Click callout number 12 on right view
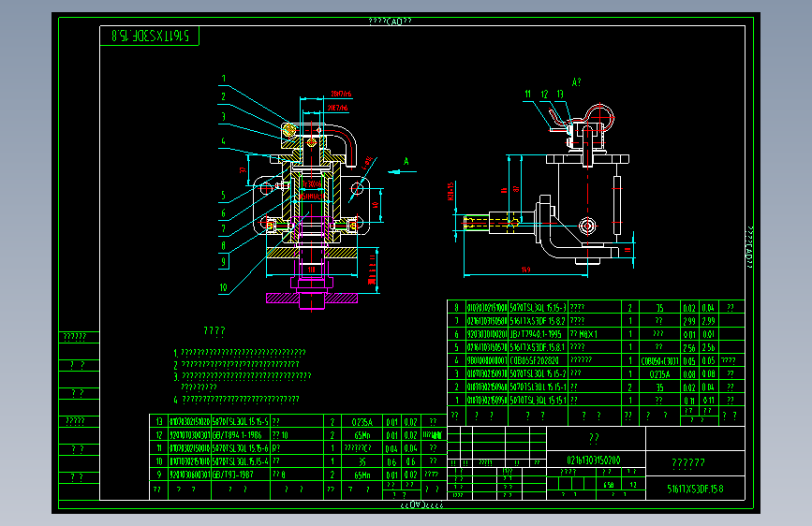 pyautogui.click(x=544, y=94)
